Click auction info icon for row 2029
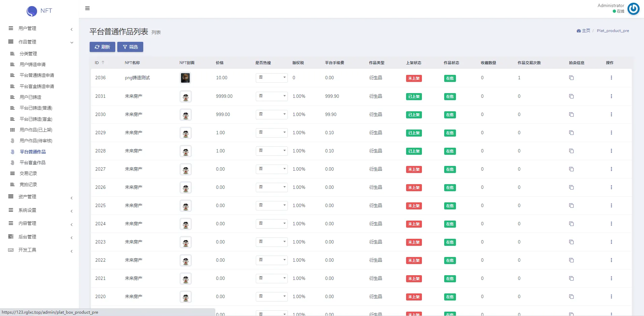644x316 pixels. (571, 133)
